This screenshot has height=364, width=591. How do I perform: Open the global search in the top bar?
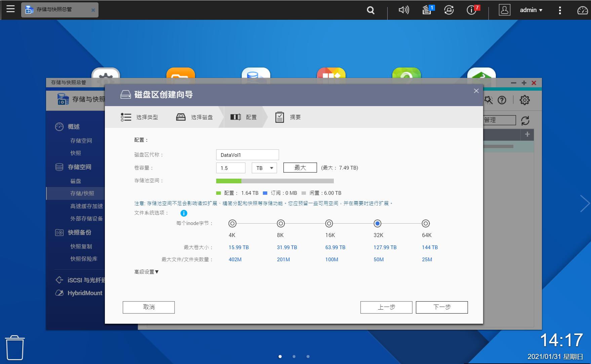(x=370, y=10)
